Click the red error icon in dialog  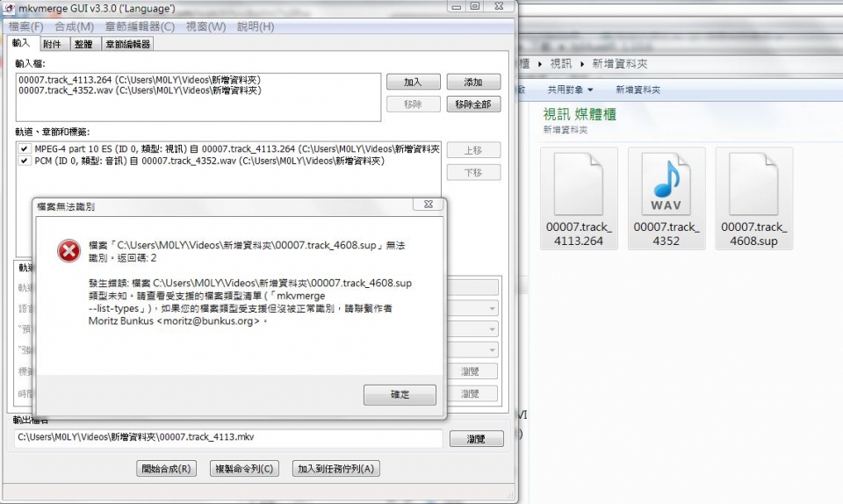point(68,251)
